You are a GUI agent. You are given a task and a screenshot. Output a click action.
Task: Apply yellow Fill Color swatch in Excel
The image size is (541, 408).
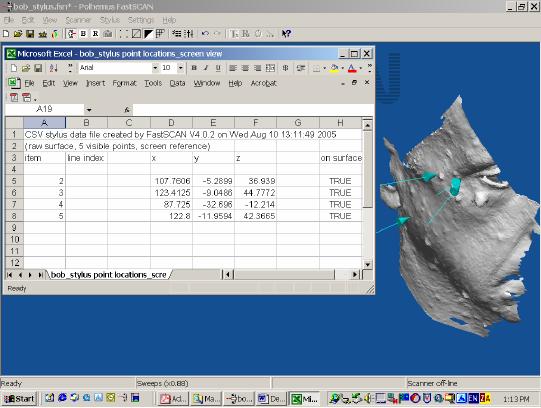pos(334,68)
